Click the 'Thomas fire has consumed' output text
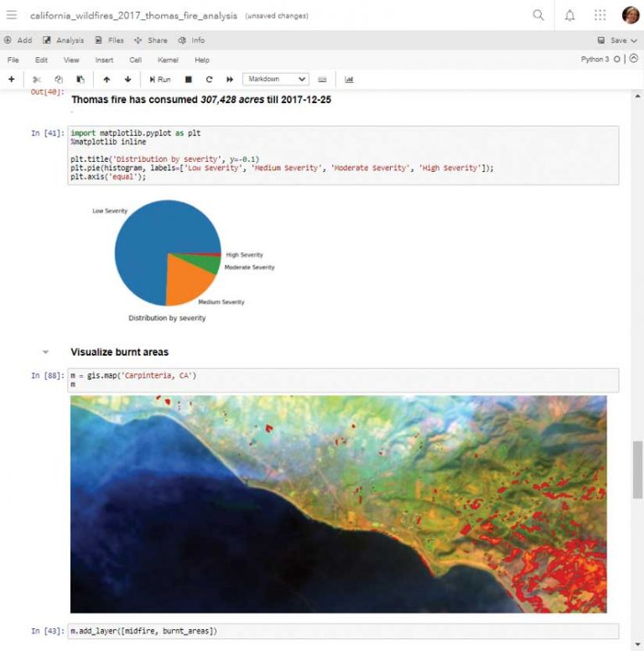This screenshot has height=651, width=644. [201, 100]
